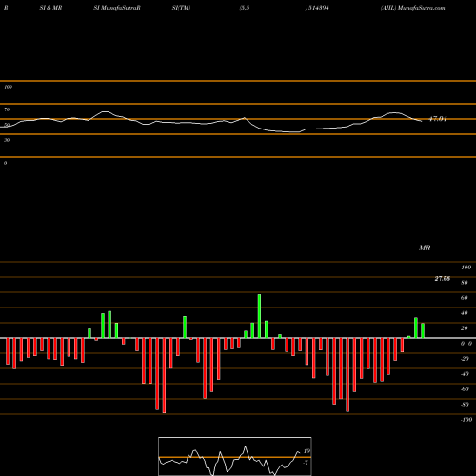Click the MR axis label -100
The image size is (476, 476).
(x=466, y=420)
